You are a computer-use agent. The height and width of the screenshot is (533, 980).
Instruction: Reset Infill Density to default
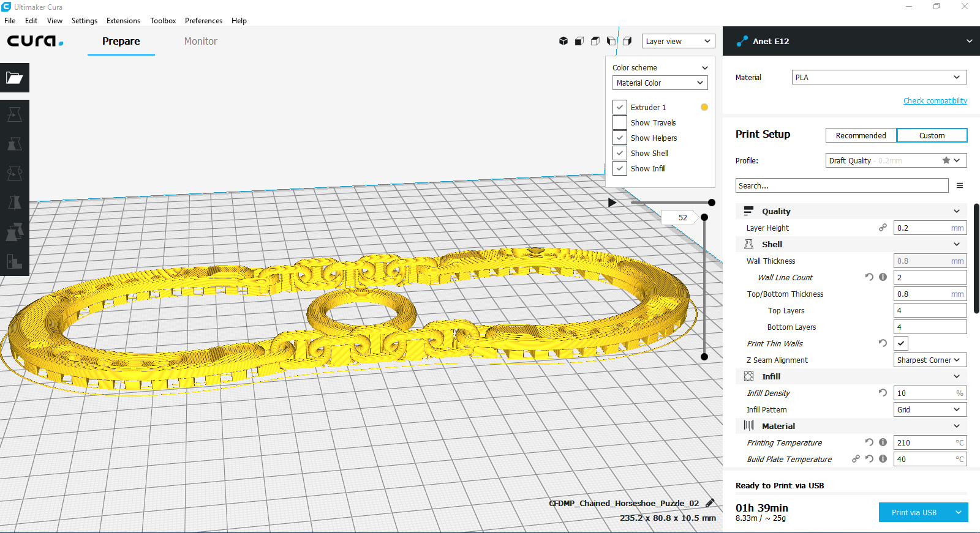coord(883,393)
